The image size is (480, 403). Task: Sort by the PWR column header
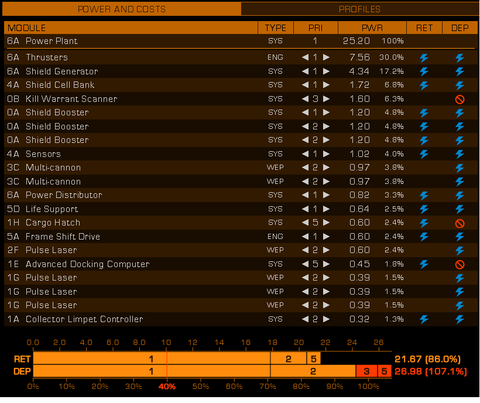372,28
